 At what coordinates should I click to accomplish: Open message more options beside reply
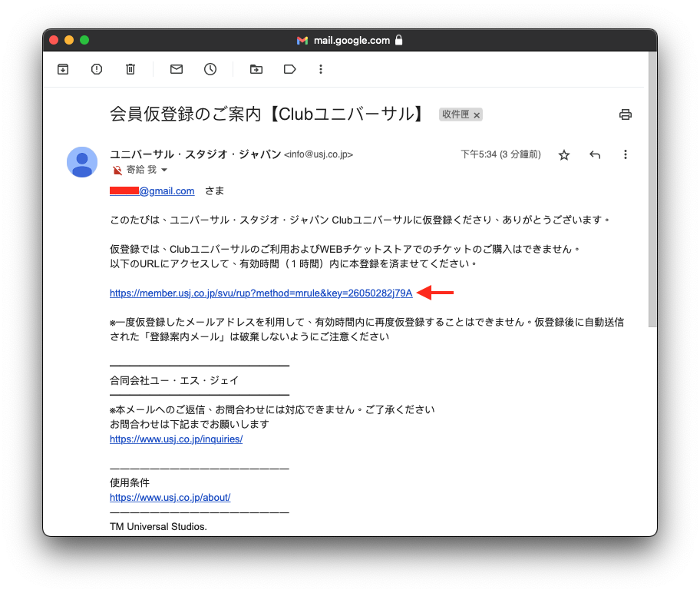[x=625, y=154]
